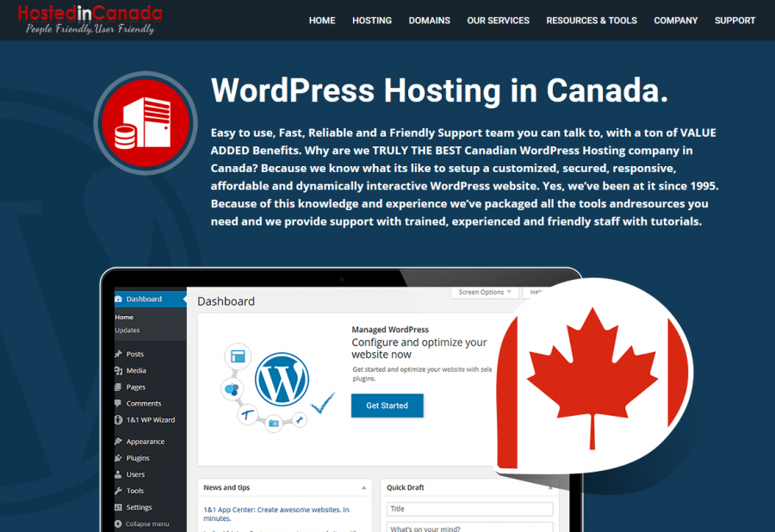Click the Collapse menu arrow icon
775x532 pixels.
[x=118, y=523]
